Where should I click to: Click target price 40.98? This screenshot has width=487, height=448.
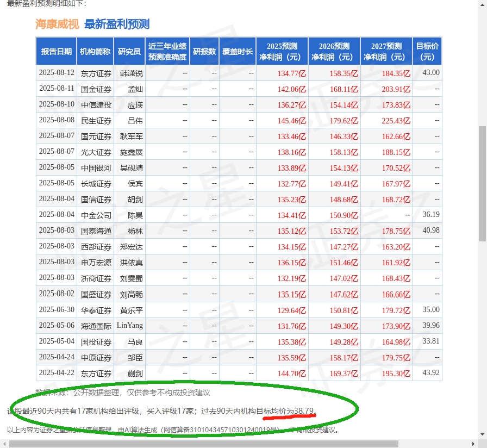click(x=431, y=230)
